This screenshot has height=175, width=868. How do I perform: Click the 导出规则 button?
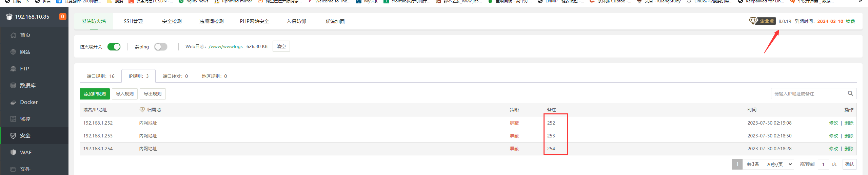click(x=153, y=94)
